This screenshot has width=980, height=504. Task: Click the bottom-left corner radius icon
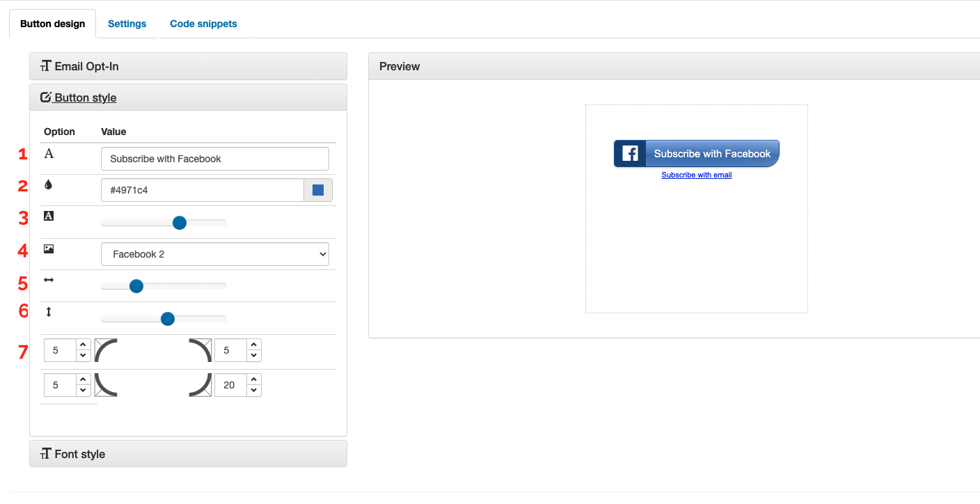pos(106,385)
